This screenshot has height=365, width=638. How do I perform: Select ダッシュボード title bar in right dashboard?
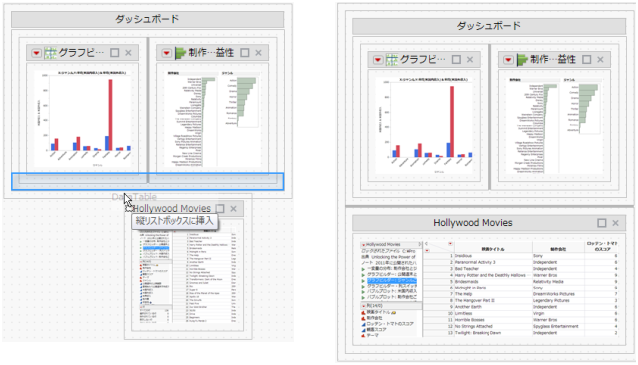click(489, 26)
